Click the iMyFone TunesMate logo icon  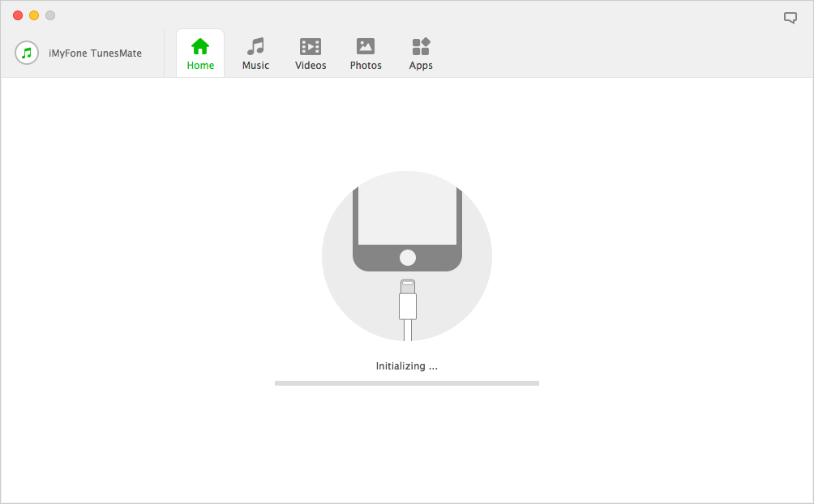[x=27, y=53]
